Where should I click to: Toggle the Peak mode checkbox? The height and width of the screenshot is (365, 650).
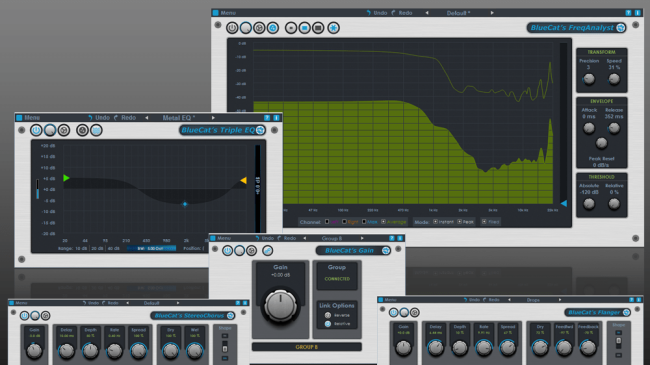459,222
